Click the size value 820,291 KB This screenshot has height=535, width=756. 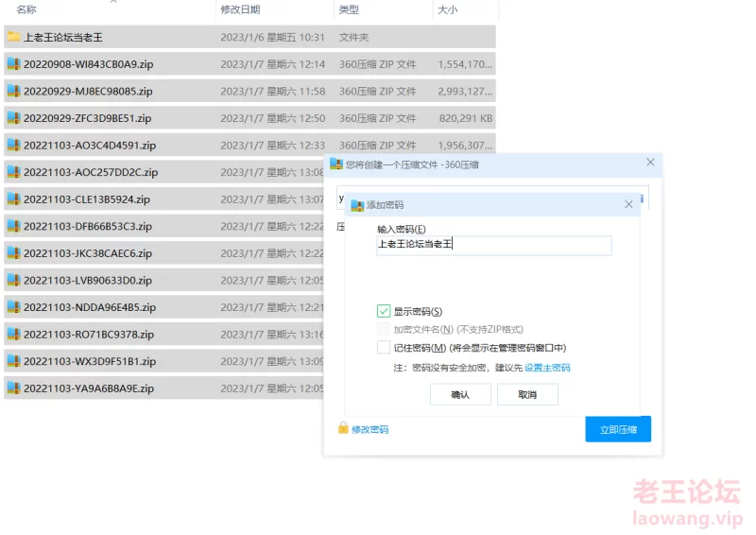466,118
